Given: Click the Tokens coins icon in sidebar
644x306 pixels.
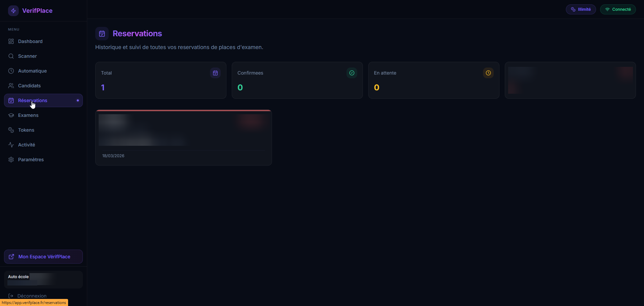Looking at the screenshot, I should [11, 130].
